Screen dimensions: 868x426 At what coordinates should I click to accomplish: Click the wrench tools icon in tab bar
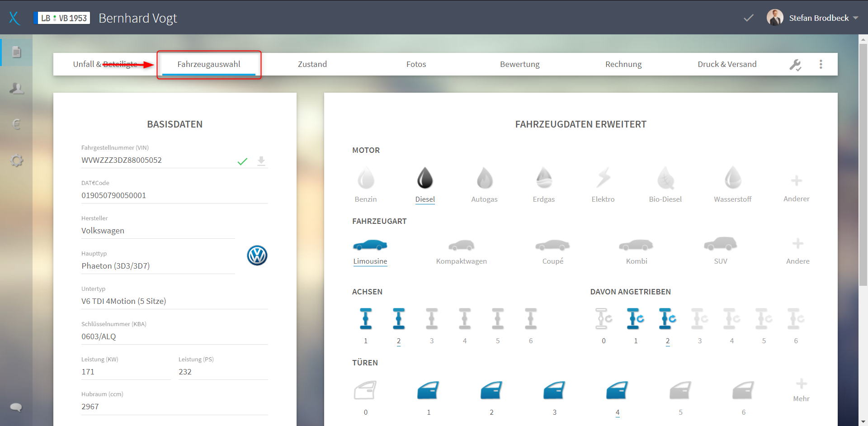pyautogui.click(x=796, y=65)
